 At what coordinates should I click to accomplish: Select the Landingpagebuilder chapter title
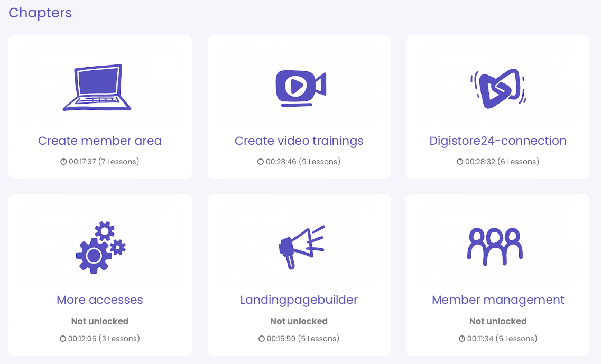[299, 300]
